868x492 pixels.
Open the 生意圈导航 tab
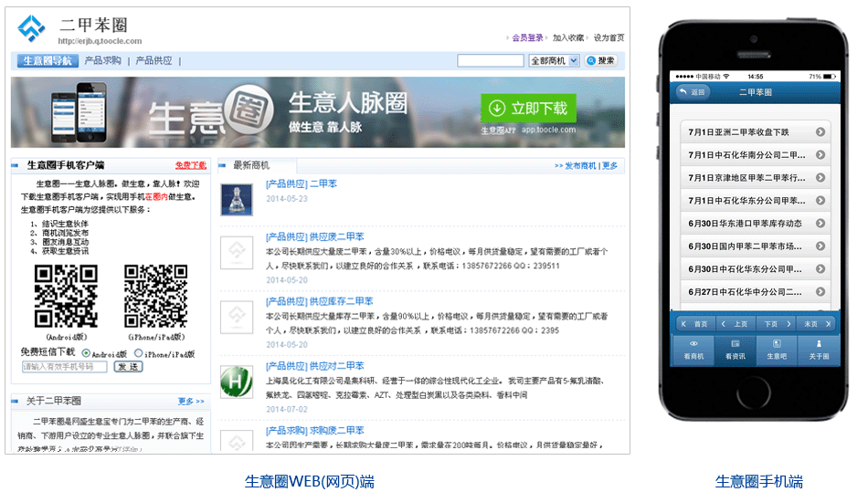tap(47, 61)
